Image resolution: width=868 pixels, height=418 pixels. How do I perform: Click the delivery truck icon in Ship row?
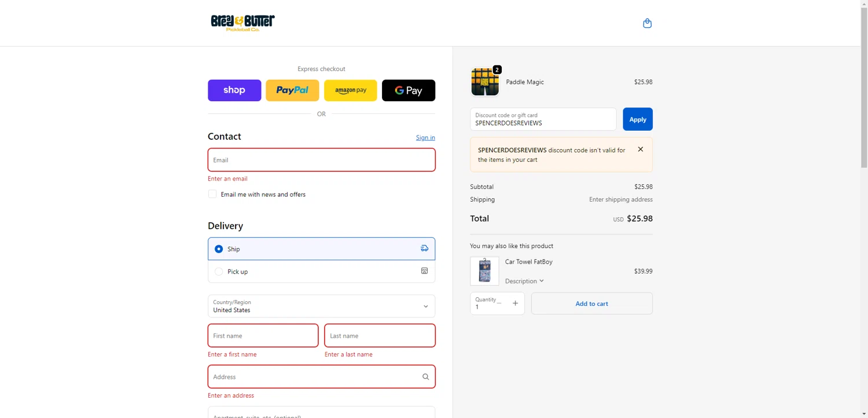click(x=424, y=249)
